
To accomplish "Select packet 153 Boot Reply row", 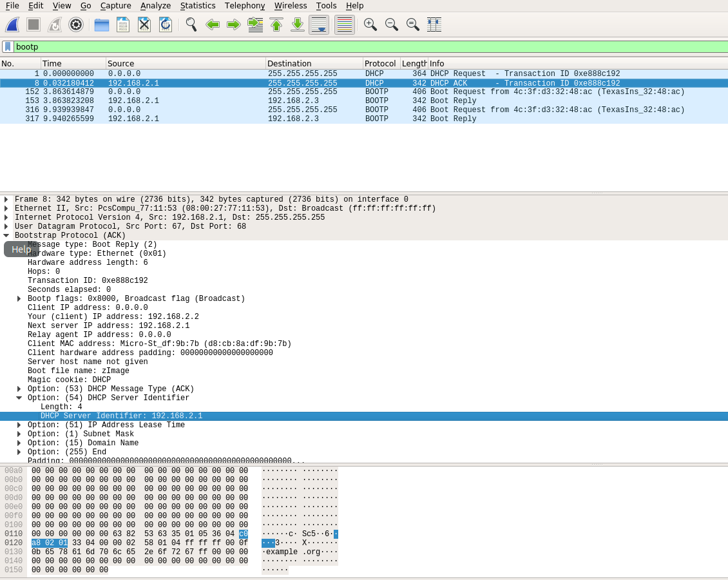I will (364, 101).
